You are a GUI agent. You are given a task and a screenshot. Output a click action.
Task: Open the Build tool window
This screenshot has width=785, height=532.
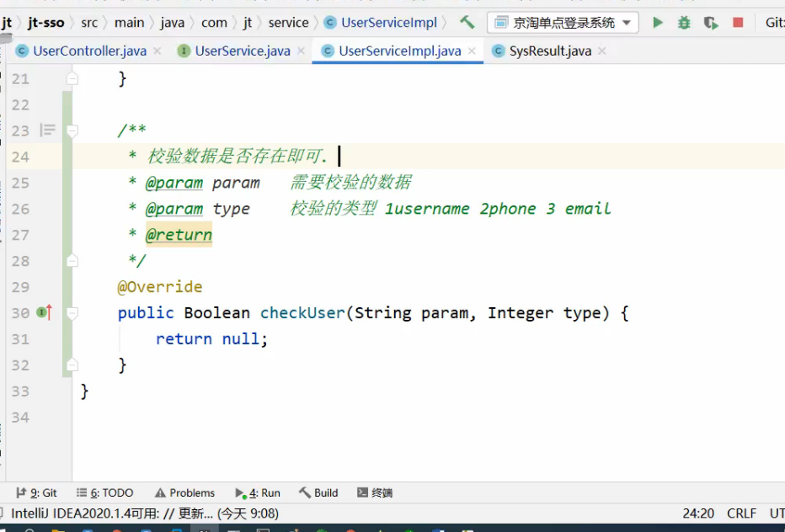coord(318,493)
